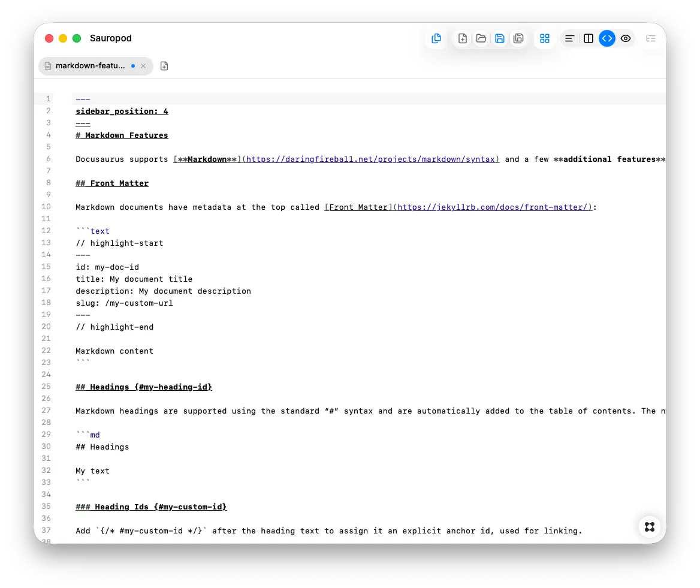Click the '```md' code fence line
Viewport: 700px width, 588px height.
pos(87,435)
